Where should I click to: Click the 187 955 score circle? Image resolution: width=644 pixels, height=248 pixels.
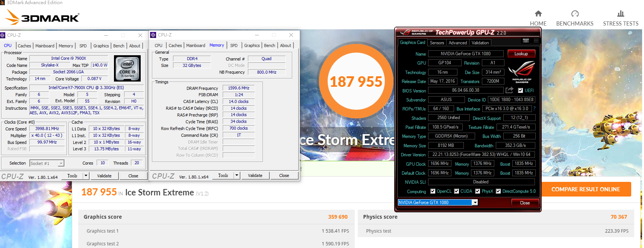tap(356, 82)
